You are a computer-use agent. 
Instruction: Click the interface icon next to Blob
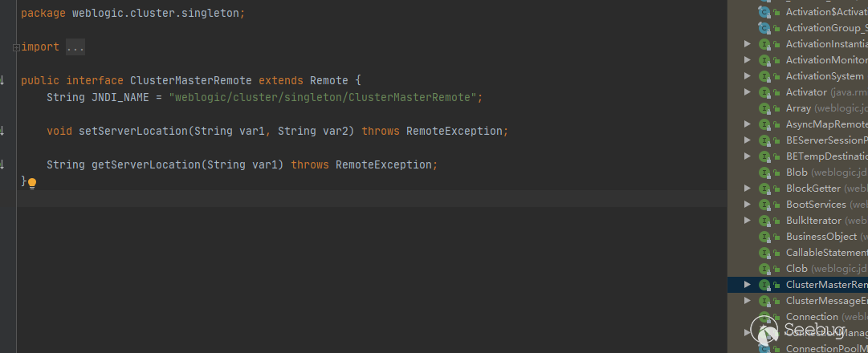(765, 172)
